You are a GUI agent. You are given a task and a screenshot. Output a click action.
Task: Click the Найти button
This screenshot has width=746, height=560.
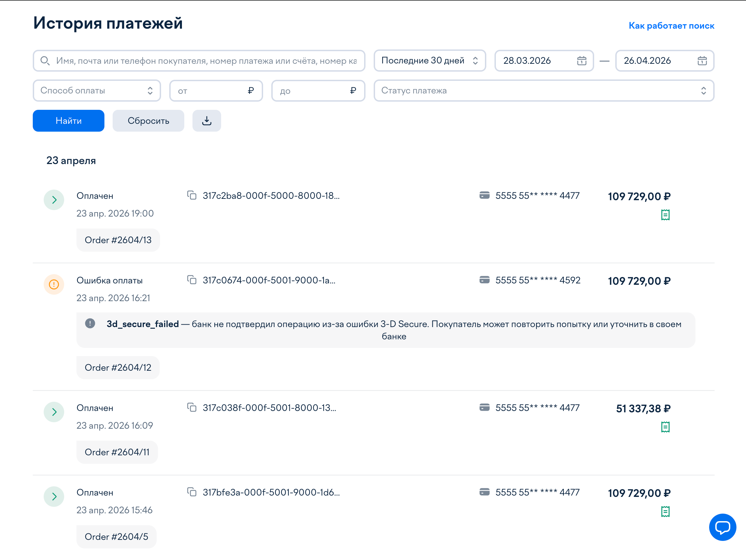pyautogui.click(x=69, y=121)
